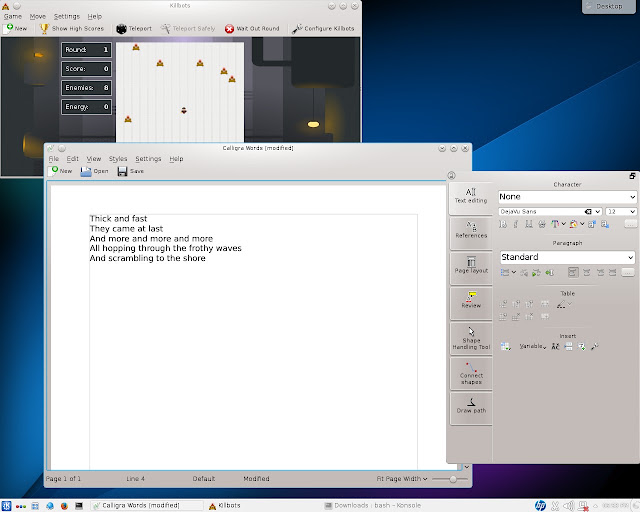The image size is (640, 512).
Task: Open the KDE application launcher
Action: [6, 505]
